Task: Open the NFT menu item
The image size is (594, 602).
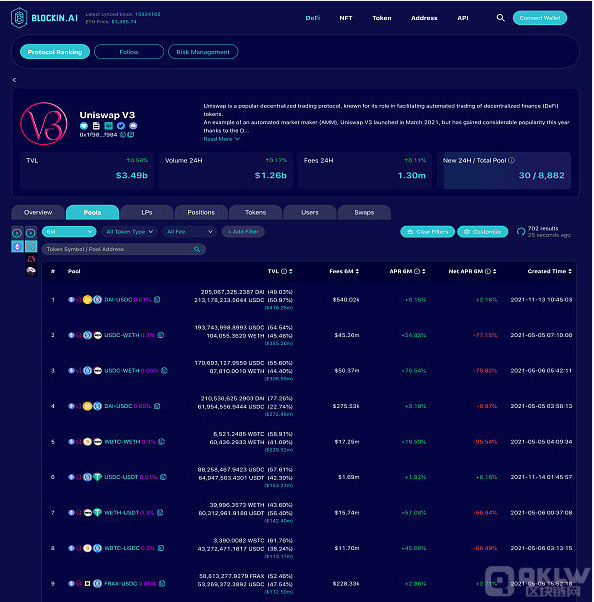Action: pos(346,18)
